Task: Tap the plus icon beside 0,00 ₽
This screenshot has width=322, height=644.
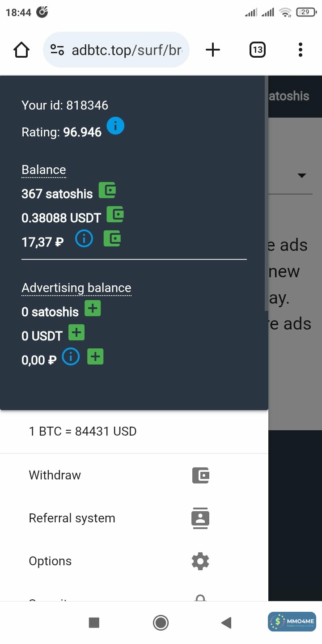Action: point(95,357)
